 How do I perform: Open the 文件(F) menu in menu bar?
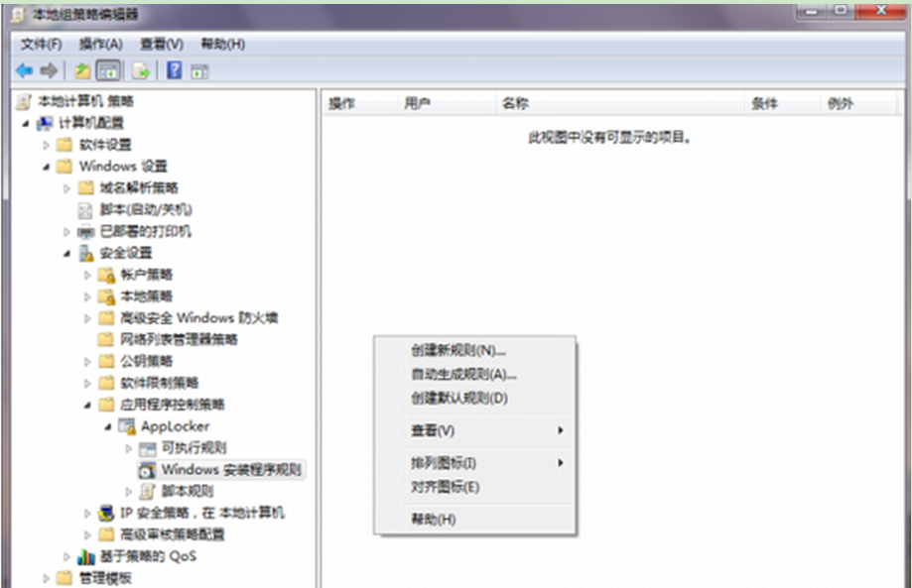41,45
